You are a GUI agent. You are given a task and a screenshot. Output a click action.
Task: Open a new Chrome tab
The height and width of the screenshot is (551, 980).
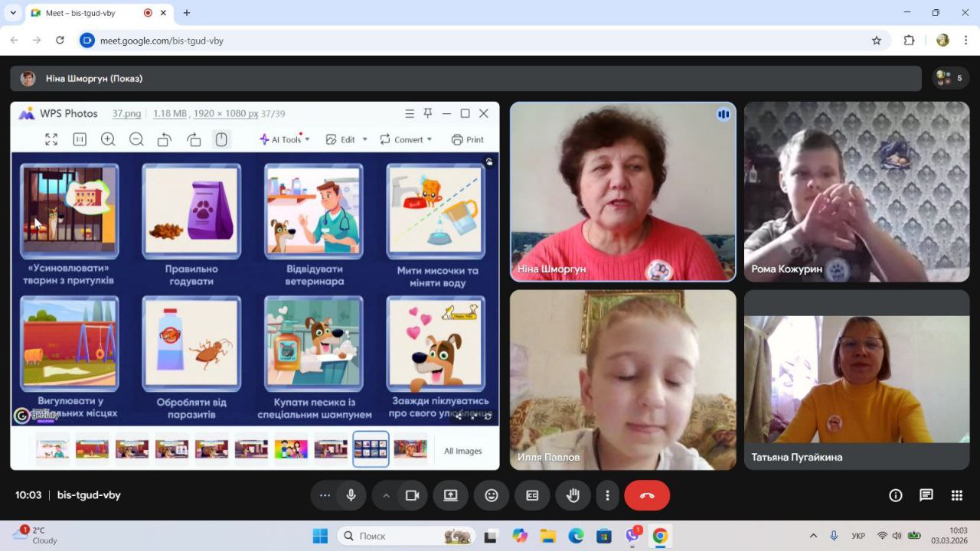point(187,13)
